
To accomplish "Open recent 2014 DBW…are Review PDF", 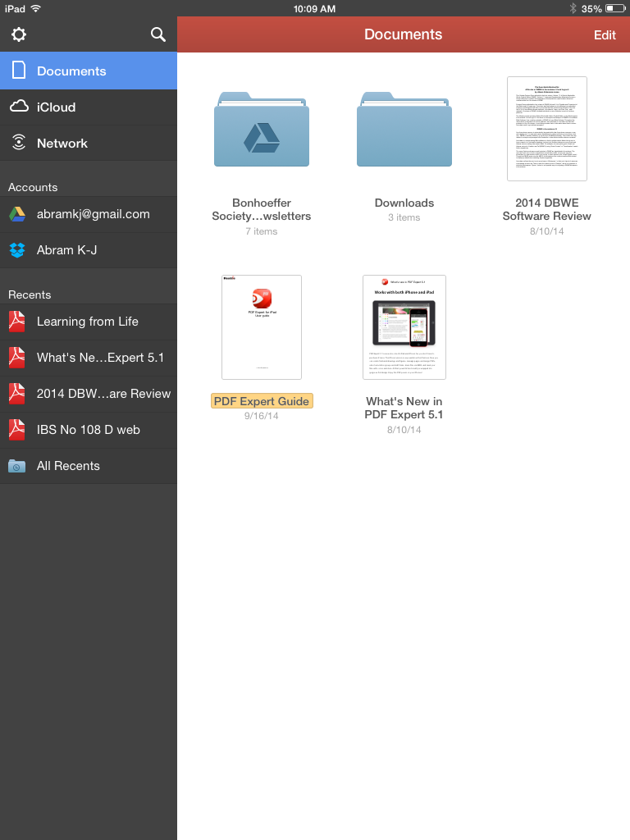I will point(88,394).
